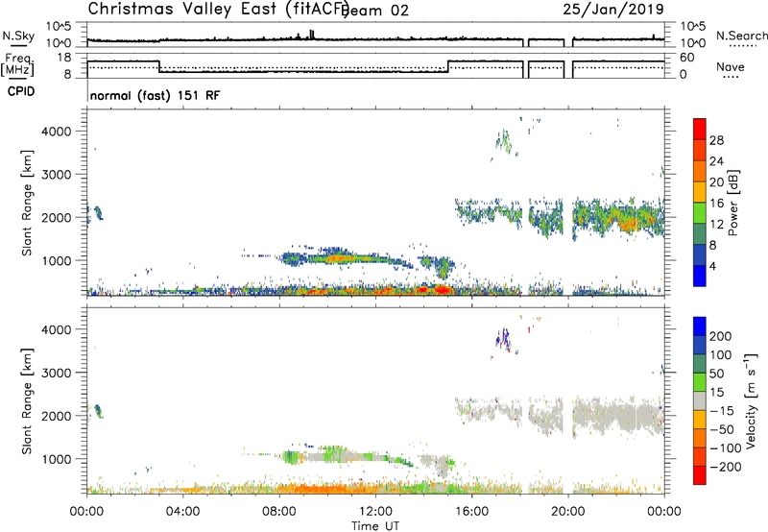
Task: Click the '60' Nave axis value
Action: (x=687, y=58)
